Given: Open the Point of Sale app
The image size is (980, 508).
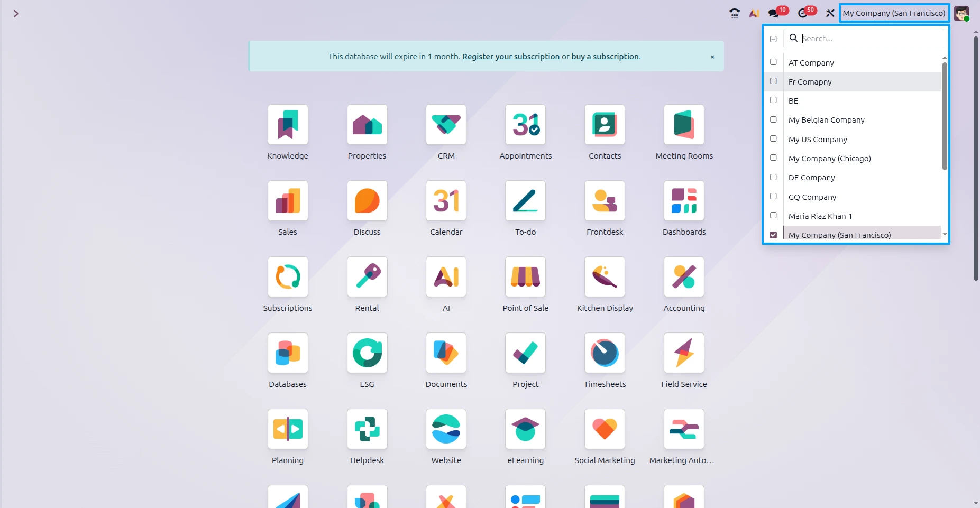Looking at the screenshot, I should pos(526,277).
